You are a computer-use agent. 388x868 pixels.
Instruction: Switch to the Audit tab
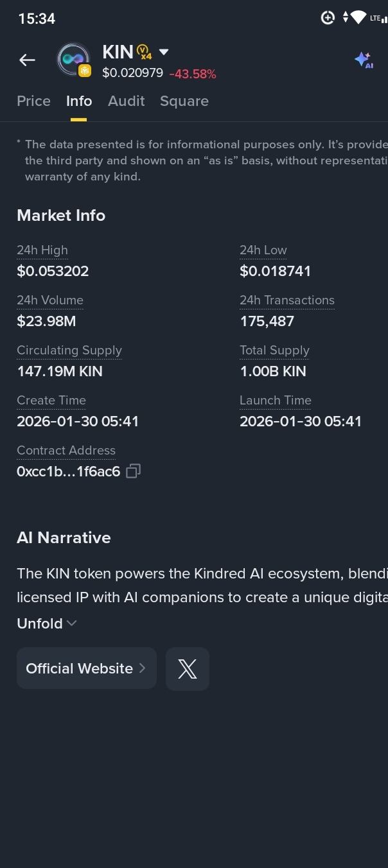[x=126, y=101]
